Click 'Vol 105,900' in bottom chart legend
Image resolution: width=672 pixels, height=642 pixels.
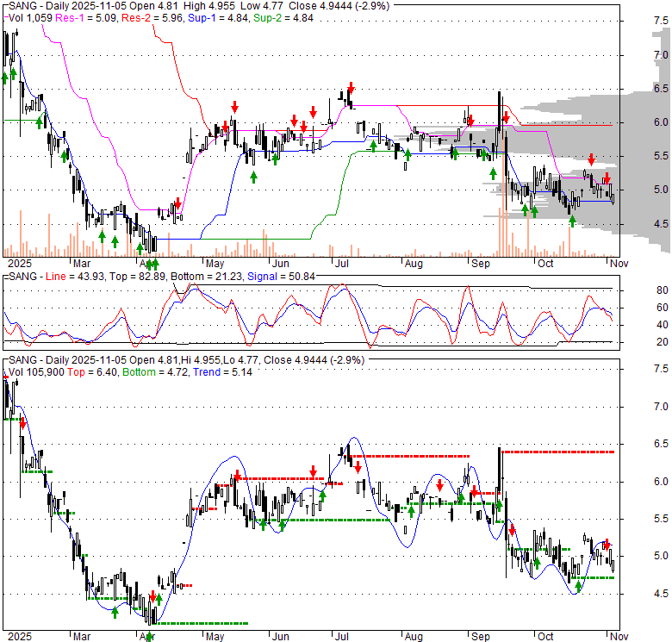tap(36, 372)
